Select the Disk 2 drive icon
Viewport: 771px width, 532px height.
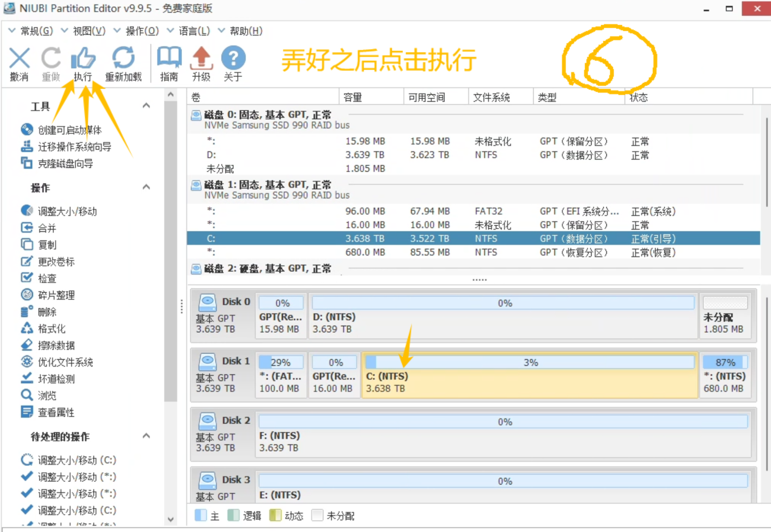coord(208,421)
